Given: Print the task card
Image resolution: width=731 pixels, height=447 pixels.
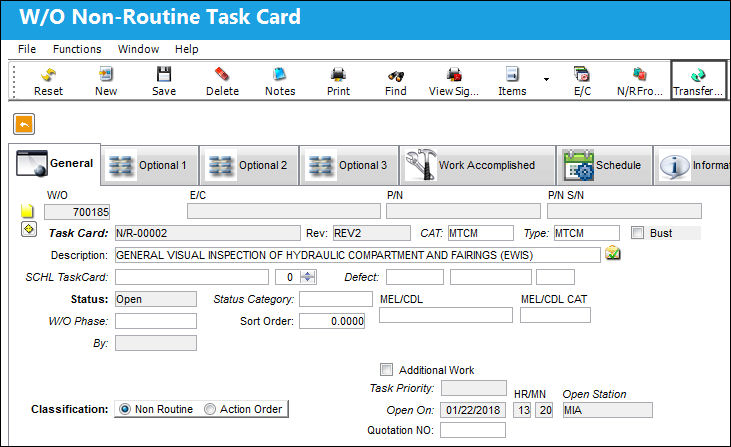Looking at the screenshot, I should click(338, 81).
